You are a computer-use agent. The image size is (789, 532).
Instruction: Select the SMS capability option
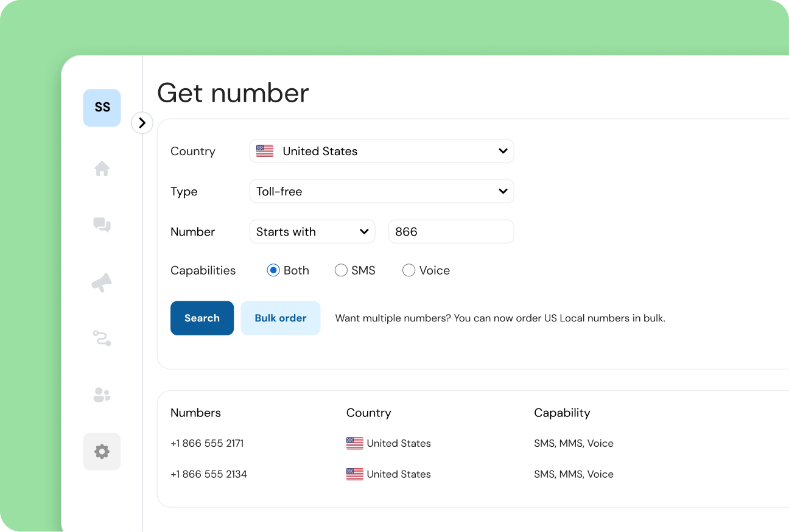341,270
